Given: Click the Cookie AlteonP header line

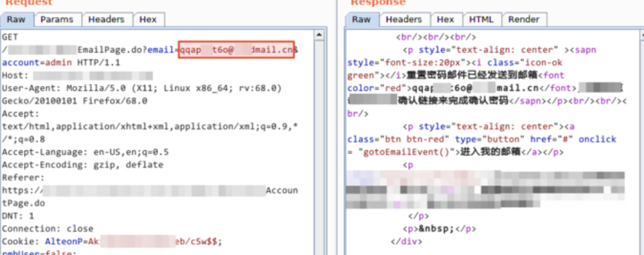Looking at the screenshot, I should (x=111, y=241).
